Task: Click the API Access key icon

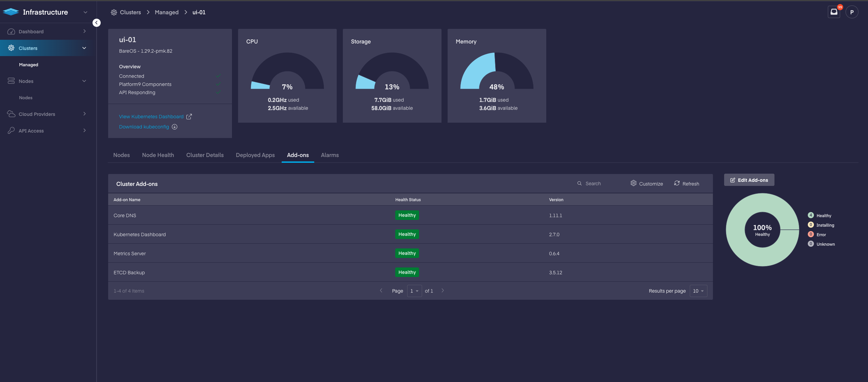Action: point(11,131)
